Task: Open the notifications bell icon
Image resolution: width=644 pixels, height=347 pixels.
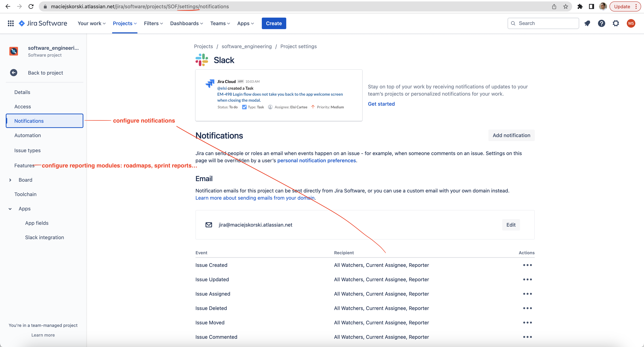Action: (x=587, y=23)
